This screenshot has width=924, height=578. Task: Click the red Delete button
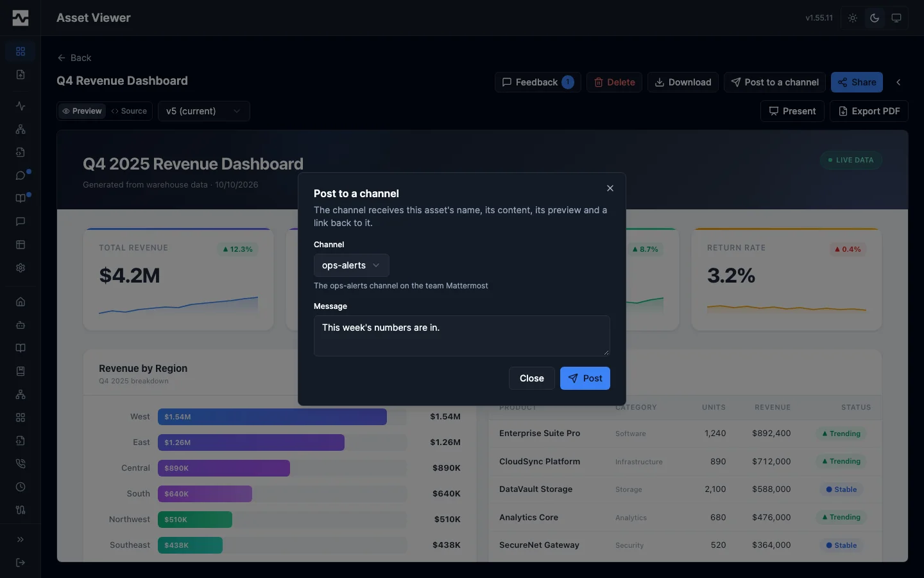pyautogui.click(x=614, y=82)
